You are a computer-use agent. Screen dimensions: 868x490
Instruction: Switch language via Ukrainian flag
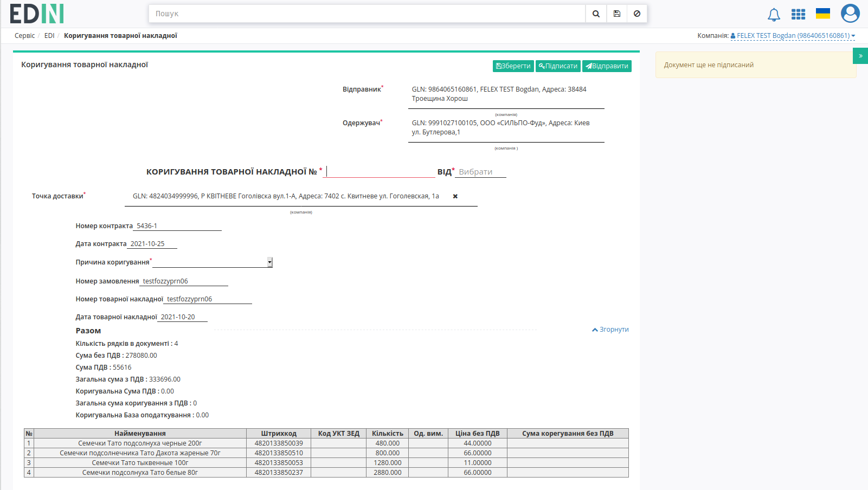coord(823,14)
